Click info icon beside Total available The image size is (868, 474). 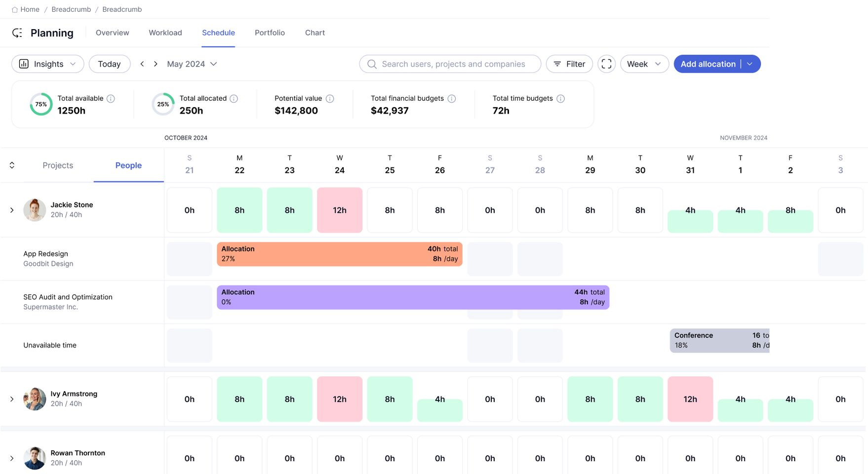111,99
